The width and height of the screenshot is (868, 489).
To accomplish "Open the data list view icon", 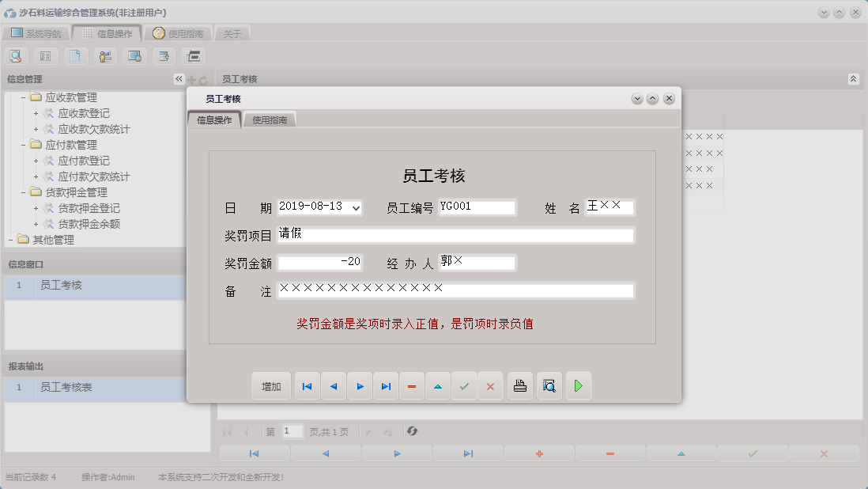I will (45, 56).
